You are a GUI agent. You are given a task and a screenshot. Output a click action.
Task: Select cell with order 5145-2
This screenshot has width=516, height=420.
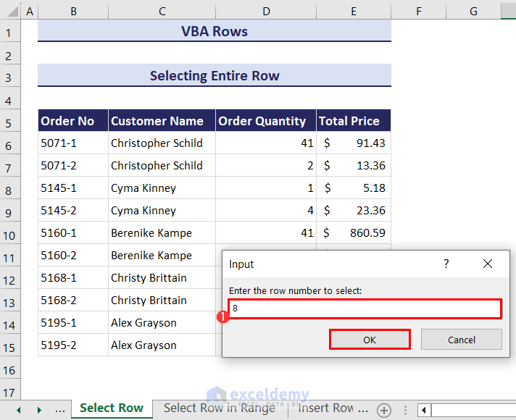(x=73, y=210)
